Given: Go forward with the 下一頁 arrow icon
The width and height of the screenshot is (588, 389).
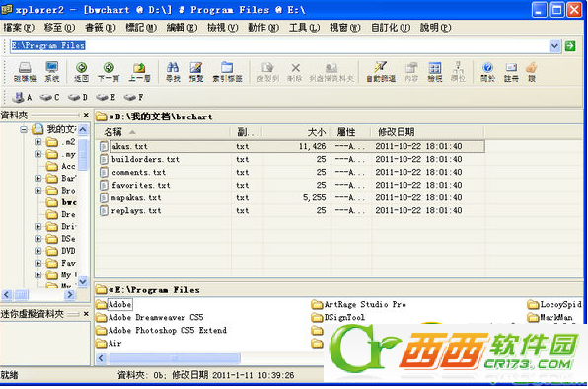Looking at the screenshot, I should click(109, 71).
